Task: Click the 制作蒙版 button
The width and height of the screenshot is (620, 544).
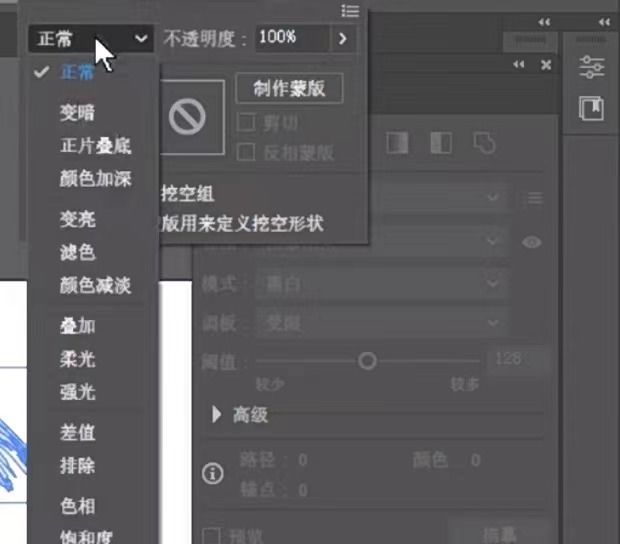Action: pyautogui.click(x=289, y=88)
